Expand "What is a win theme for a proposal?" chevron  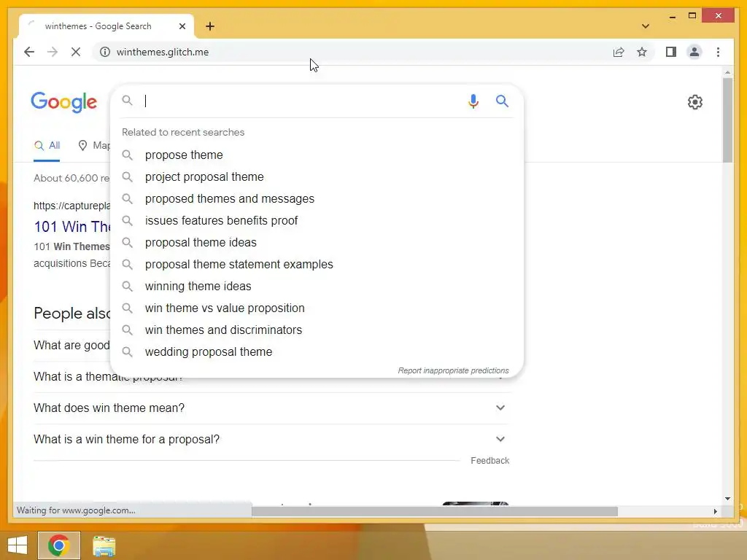coord(500,439)
